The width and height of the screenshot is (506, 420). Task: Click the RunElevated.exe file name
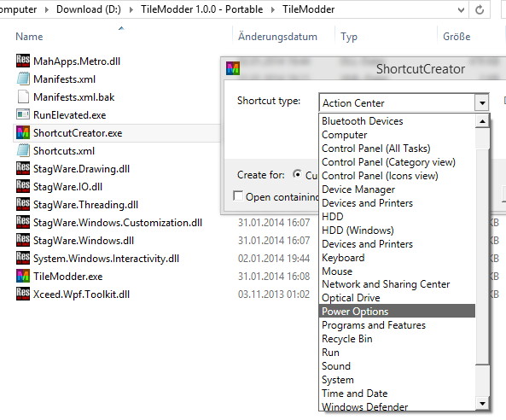(69, 115)
